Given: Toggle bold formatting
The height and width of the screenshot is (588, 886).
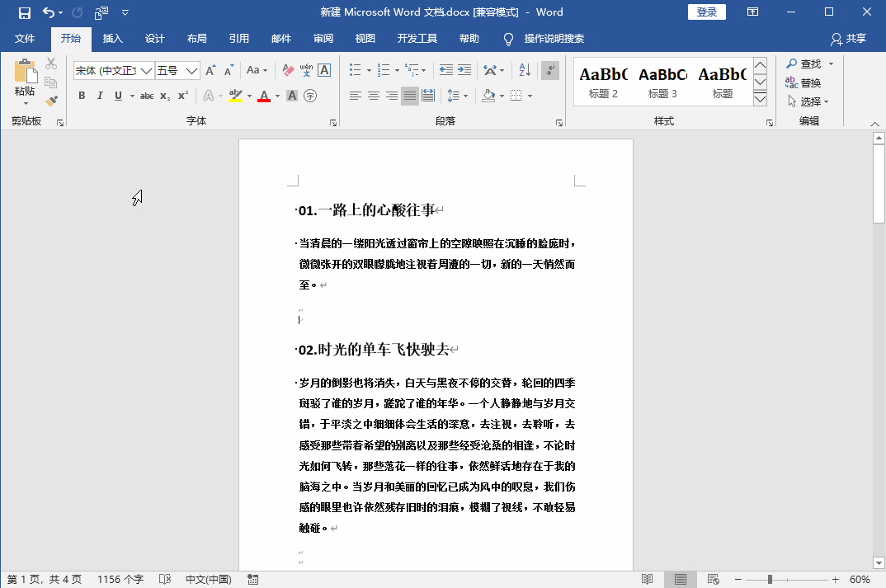Looking at the screenshot, I should coord(81,96).
